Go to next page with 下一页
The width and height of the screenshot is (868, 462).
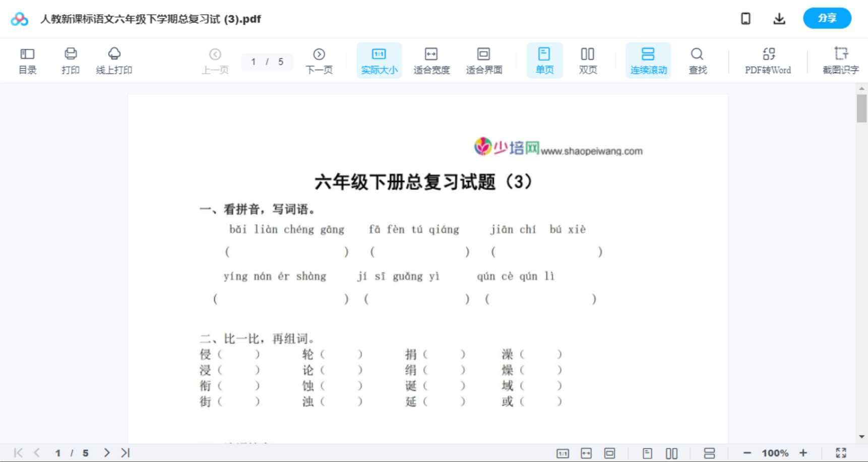point(319,60)
